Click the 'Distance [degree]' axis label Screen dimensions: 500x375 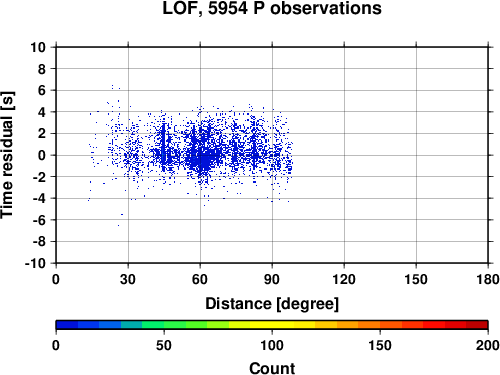pos(272,304)
